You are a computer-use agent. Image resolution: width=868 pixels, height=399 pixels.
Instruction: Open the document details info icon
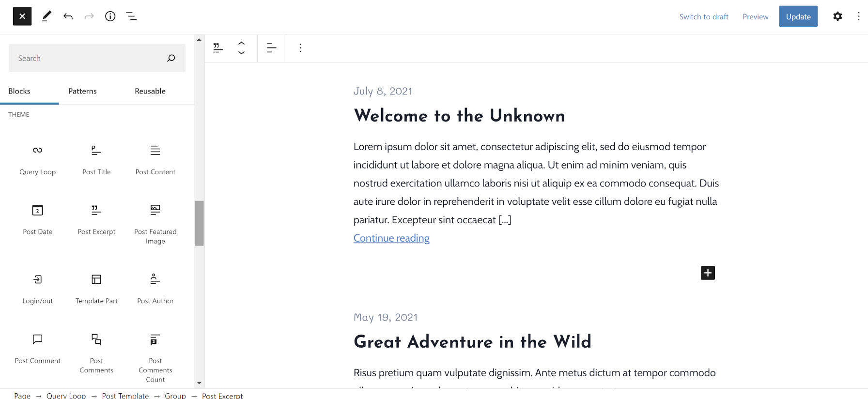click(110, 16)
